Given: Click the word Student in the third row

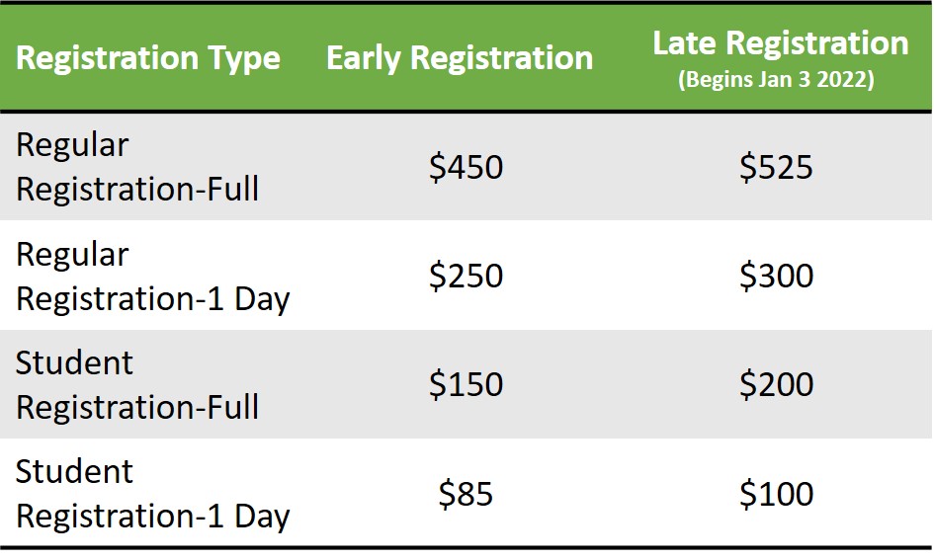Looking at the screenshot, I should click(74, 362).
